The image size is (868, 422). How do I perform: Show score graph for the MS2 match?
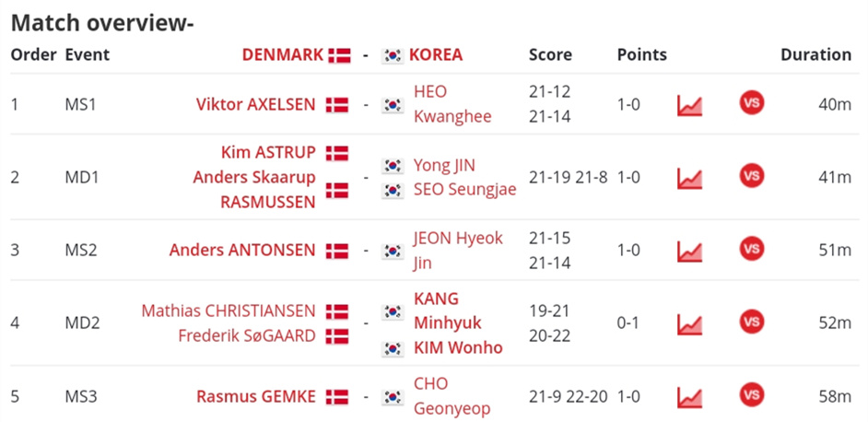(690, 252)
